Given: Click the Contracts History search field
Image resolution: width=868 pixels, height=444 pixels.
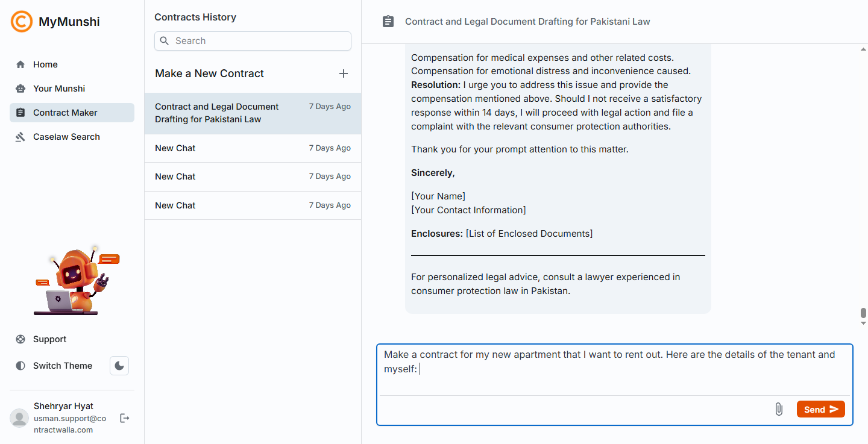Looking at the screenshot, I should [253, 41].
